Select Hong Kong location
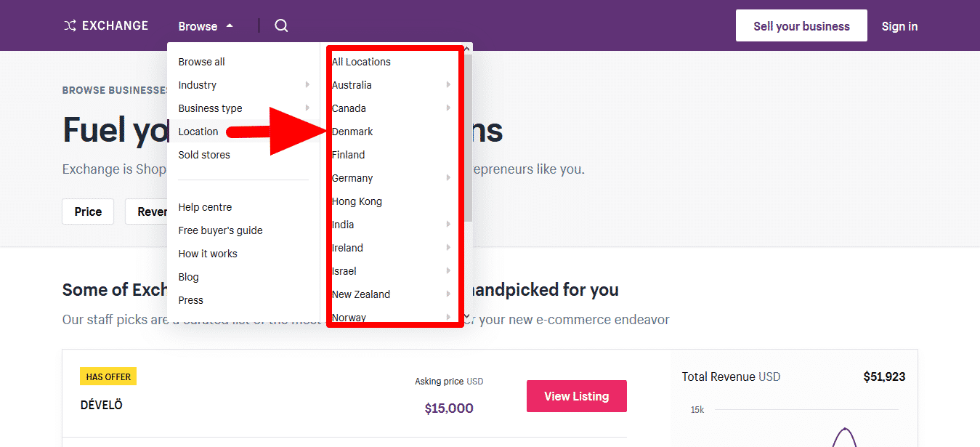 (357, 201)
